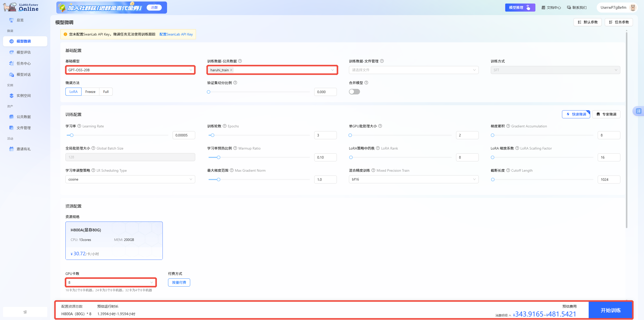This screenshot has width=644, height=320.
Task: Open the GPU卡数 dropdown showing 8
Action: pos(111,282)
